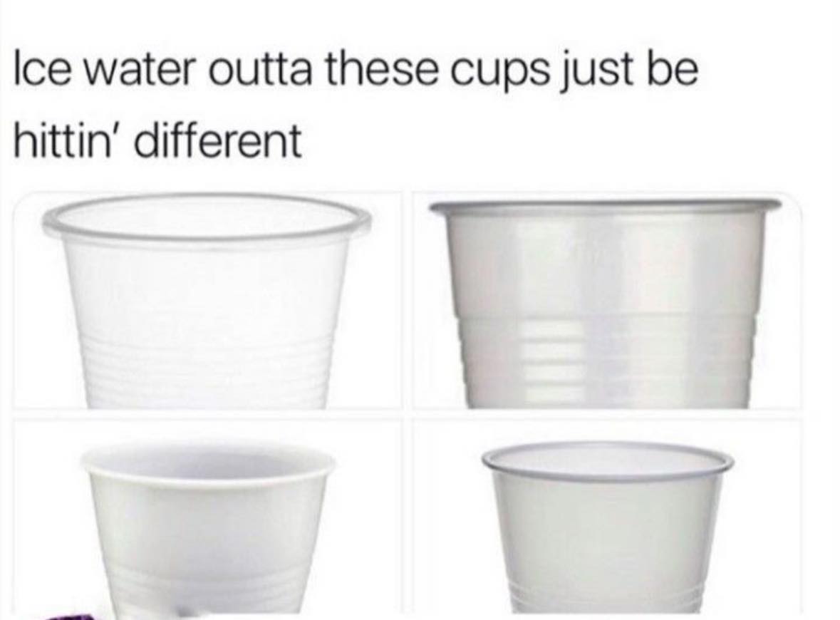Open the top-left plastic cup photo
Screen dimensions: 840x620
[x=207, y=301]
